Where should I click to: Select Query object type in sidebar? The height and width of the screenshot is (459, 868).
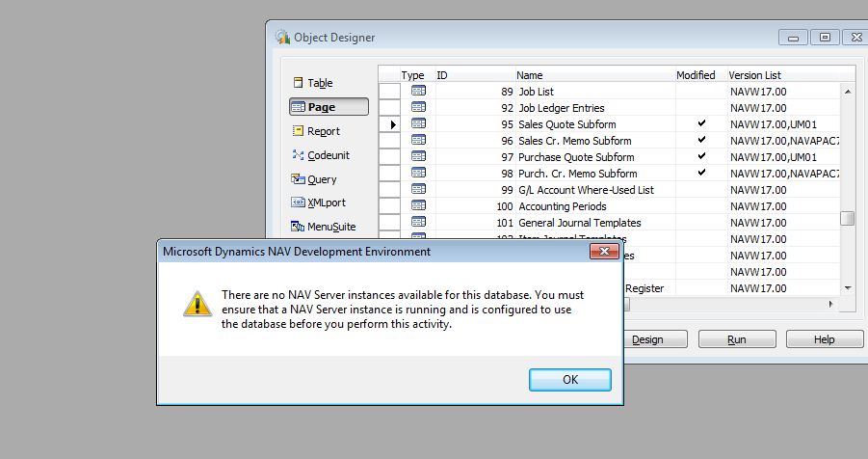[x=314, y=179]
